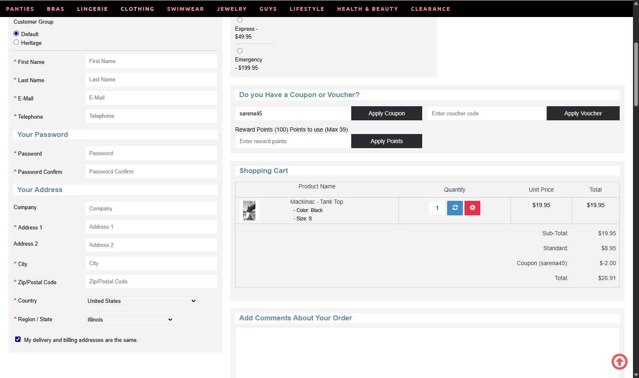This screenshot has width=639, height=378.
Task: Open the Clothing menu
Action: [x=137, y=9]
